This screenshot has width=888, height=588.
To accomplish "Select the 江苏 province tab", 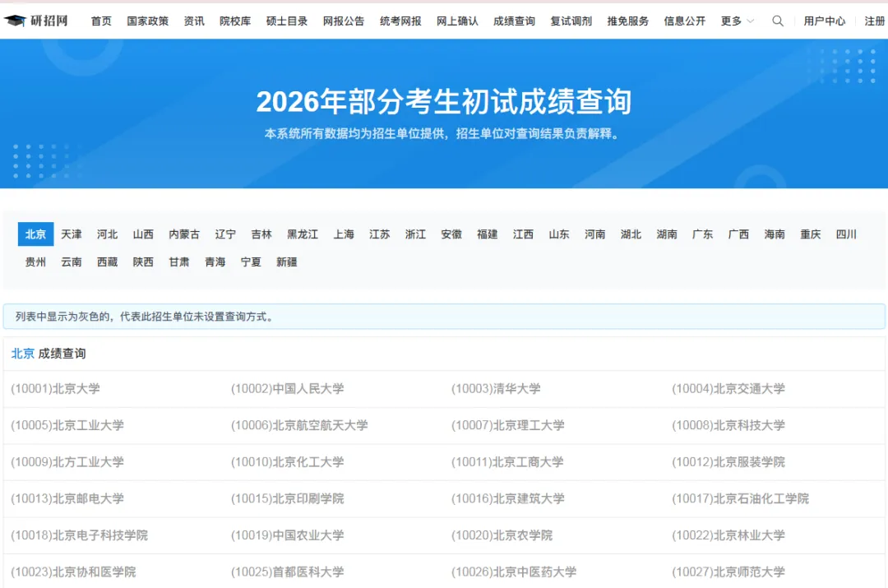I will point(379,234).
